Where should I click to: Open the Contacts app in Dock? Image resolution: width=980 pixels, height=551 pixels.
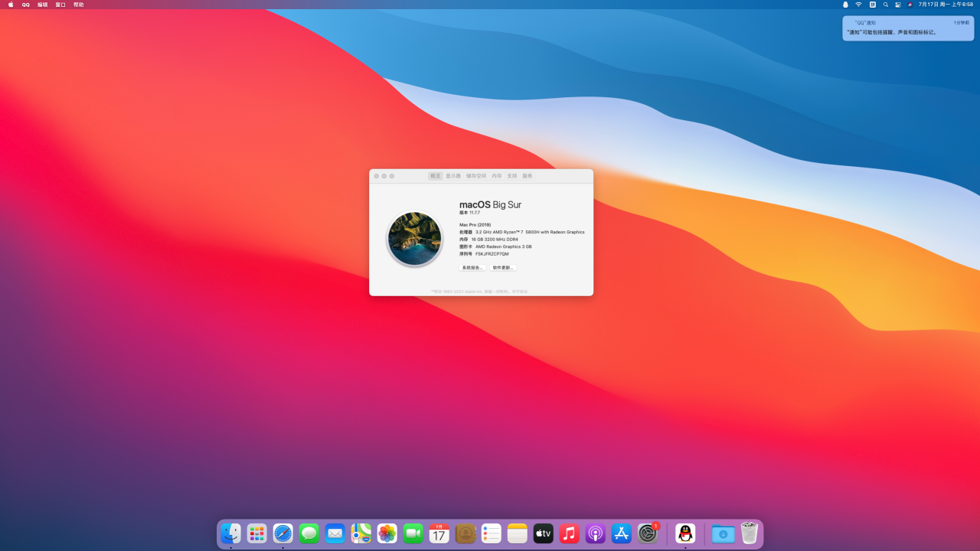465,533
